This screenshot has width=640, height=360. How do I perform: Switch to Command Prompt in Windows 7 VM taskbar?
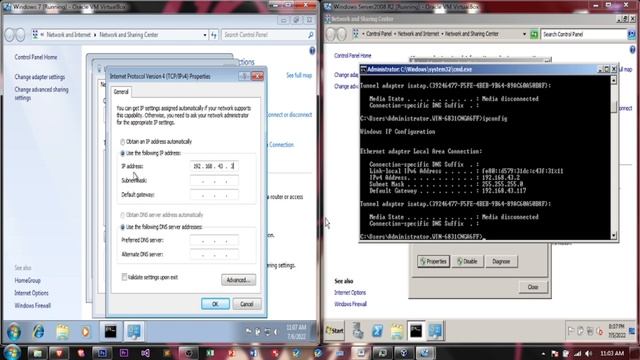coord(110,331)
